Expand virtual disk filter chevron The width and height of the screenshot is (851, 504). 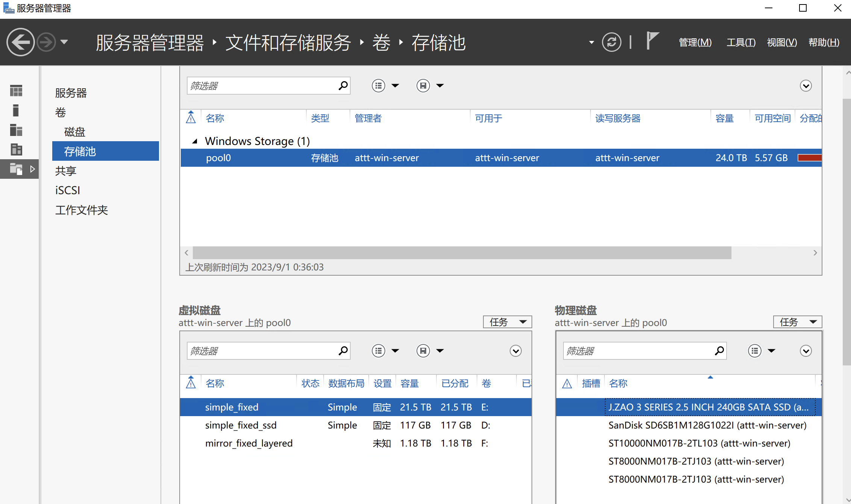(x=516, y=351)
